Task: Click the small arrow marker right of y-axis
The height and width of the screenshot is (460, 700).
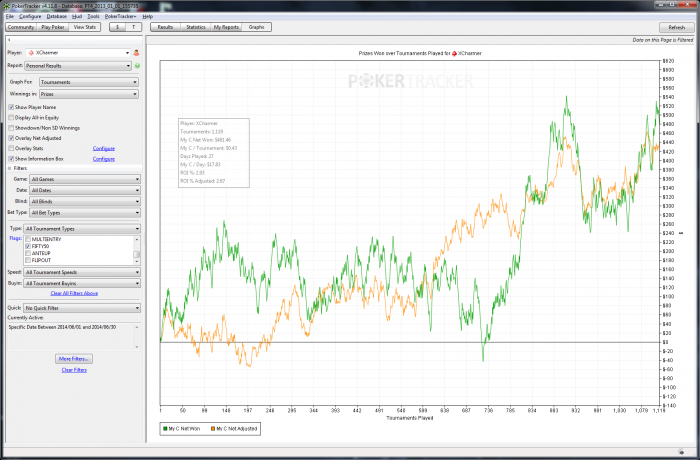Action: point(680,233)
